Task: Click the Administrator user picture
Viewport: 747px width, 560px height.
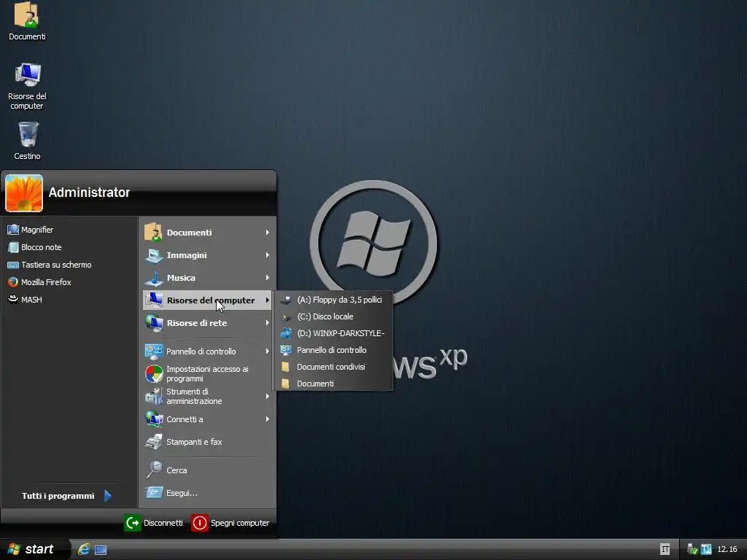Action: [24, 192]
